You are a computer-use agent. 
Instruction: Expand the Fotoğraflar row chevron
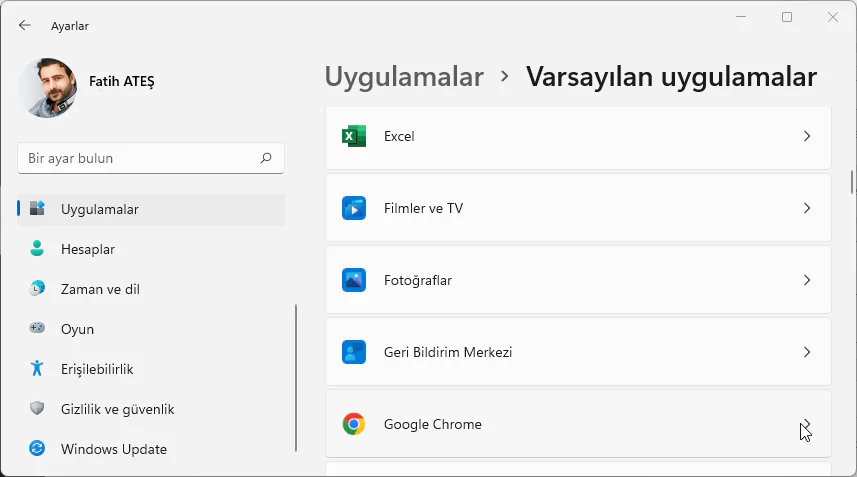click(807, 280)
